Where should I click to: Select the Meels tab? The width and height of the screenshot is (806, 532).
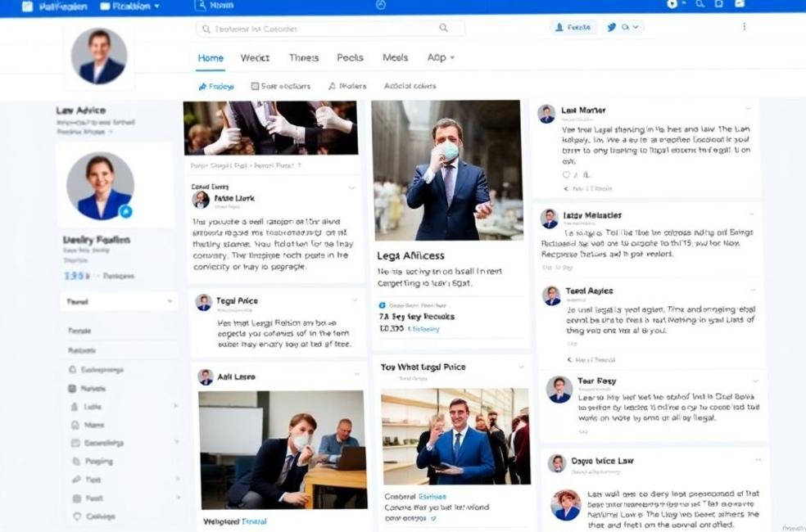395,58
